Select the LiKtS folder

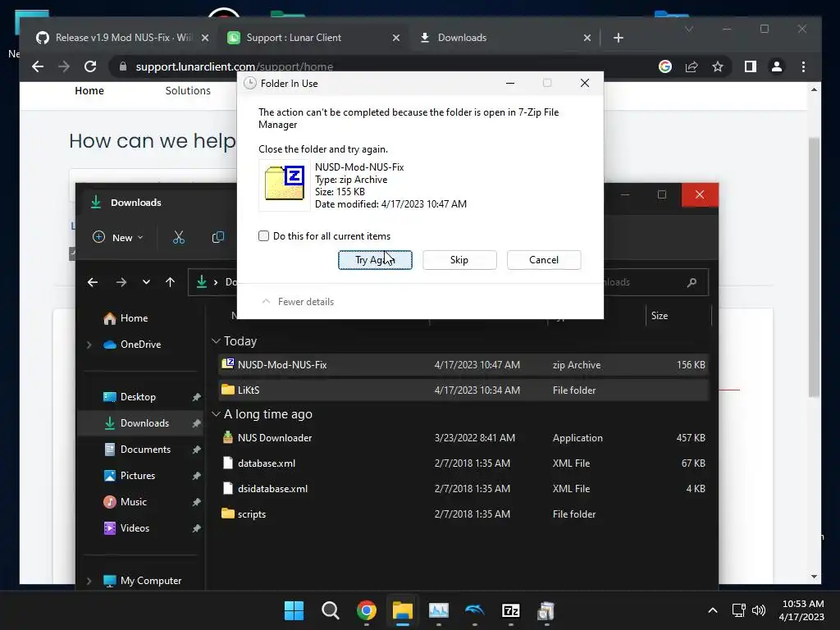tap(463, 390)
